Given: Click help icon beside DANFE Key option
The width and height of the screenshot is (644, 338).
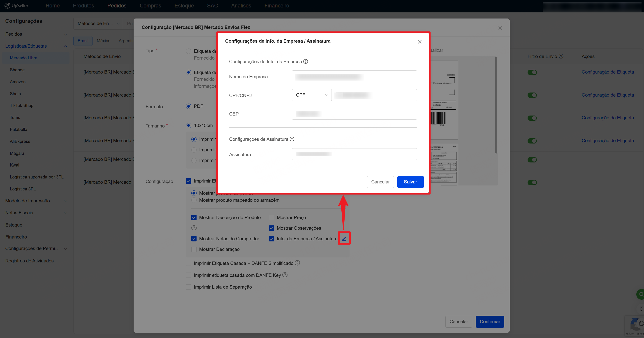Looking at the screenshot, I should tap(285, 275).
